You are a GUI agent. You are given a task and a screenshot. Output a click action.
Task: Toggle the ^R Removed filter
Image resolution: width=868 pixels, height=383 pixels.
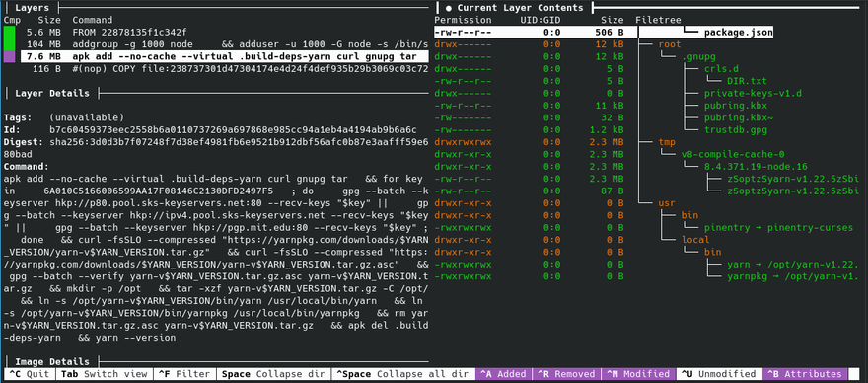(566, 374)
